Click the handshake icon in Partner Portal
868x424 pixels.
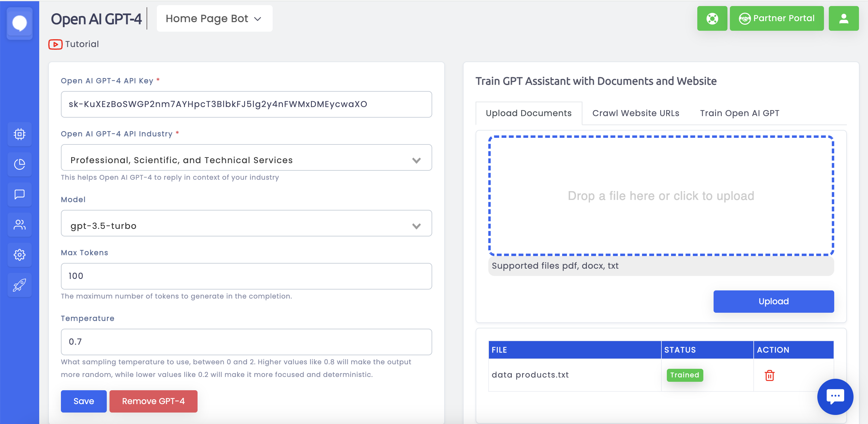(744, 18)
